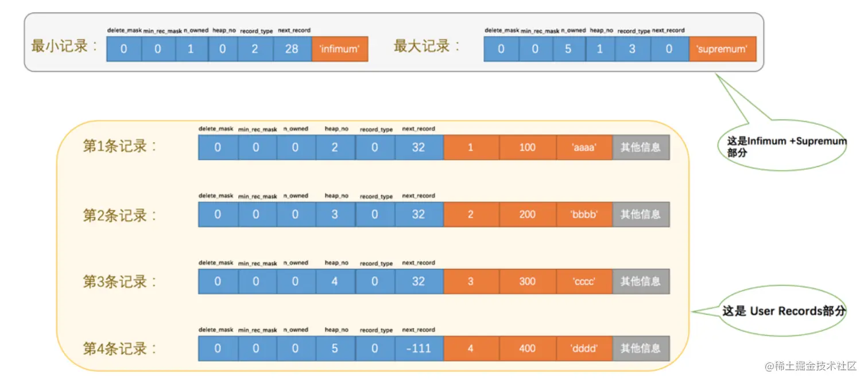
Task: Select next_record value -111
Action: coord(418,349)
